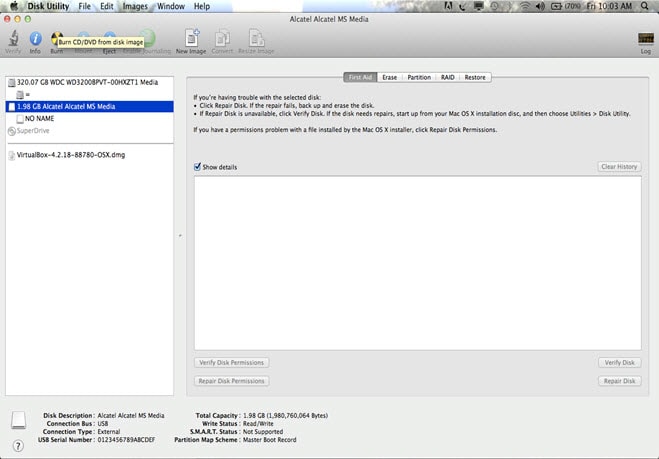Click the window title Alcatel Alcatel MS Media
The image size is (659, 459).
pos(329,19)
